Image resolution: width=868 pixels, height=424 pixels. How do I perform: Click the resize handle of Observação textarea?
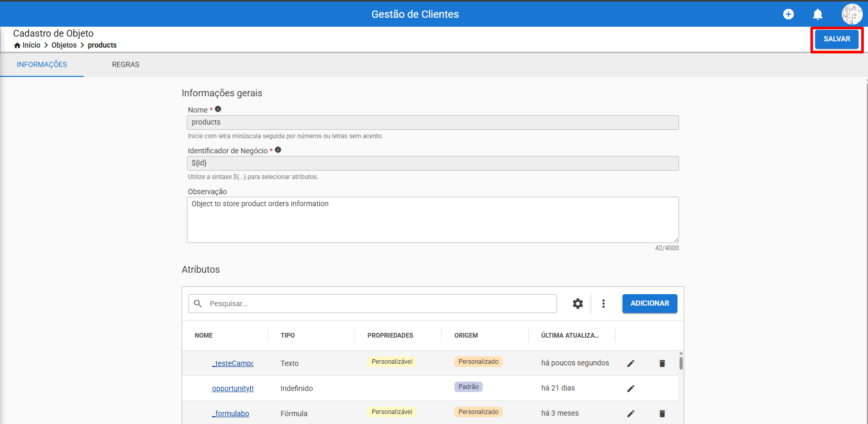coord(675,239)
